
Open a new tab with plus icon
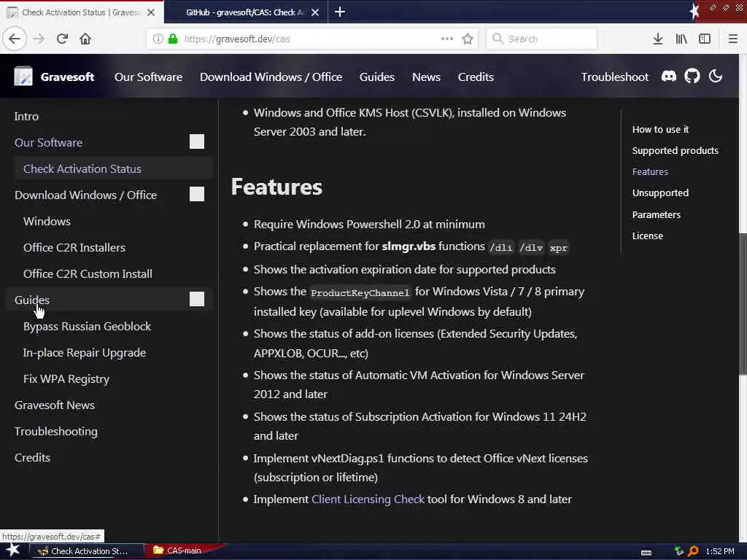[x=340, y=12]
